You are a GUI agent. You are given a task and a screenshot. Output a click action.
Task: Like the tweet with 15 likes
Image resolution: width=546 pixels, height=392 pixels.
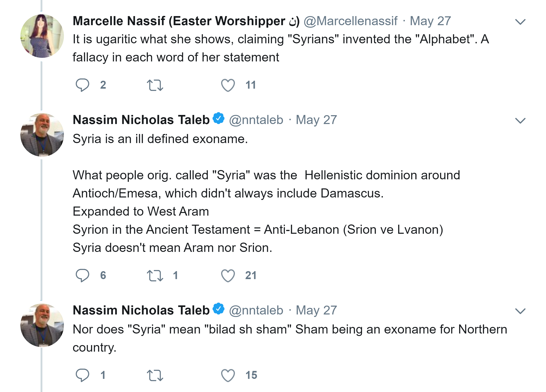228,375
